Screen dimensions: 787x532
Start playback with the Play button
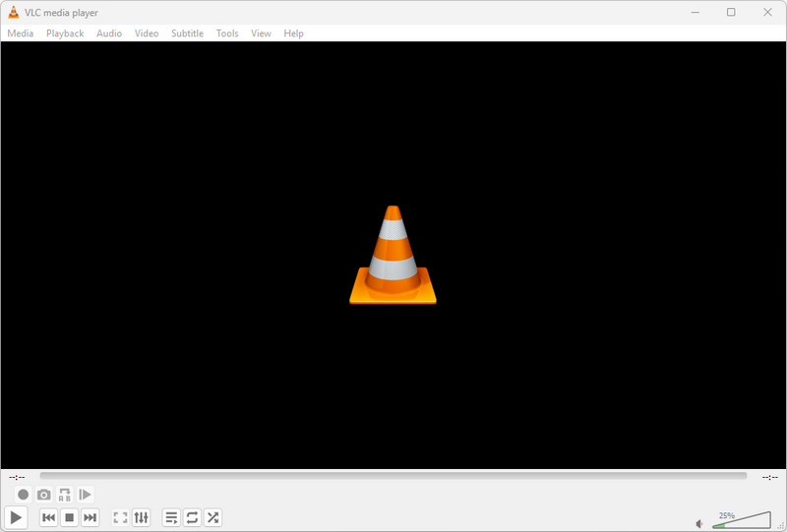point(16,517)
